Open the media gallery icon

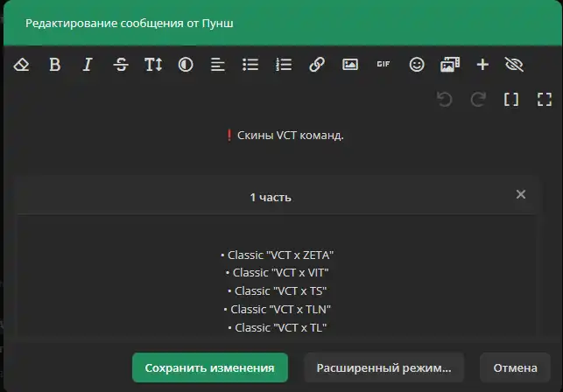click(450, 65)
